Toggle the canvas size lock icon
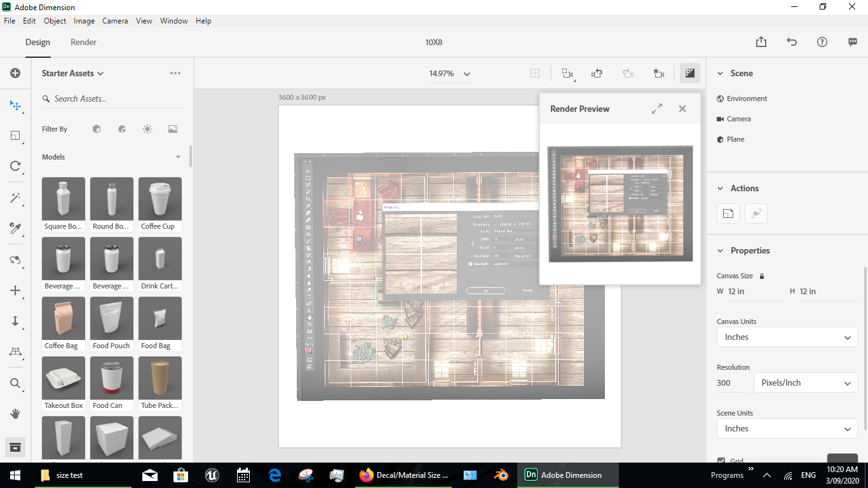Image resolution: width=868 pixels, height=488 pixels. pos(762,276)
